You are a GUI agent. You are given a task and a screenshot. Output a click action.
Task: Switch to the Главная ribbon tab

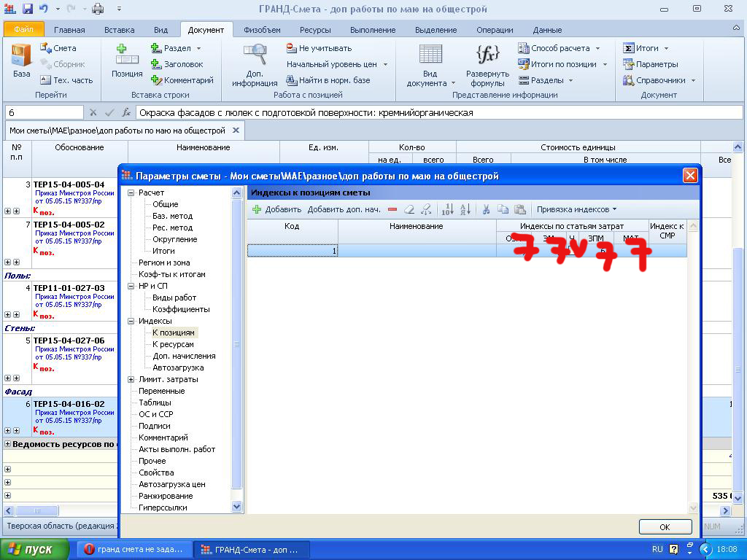[69, 29]
